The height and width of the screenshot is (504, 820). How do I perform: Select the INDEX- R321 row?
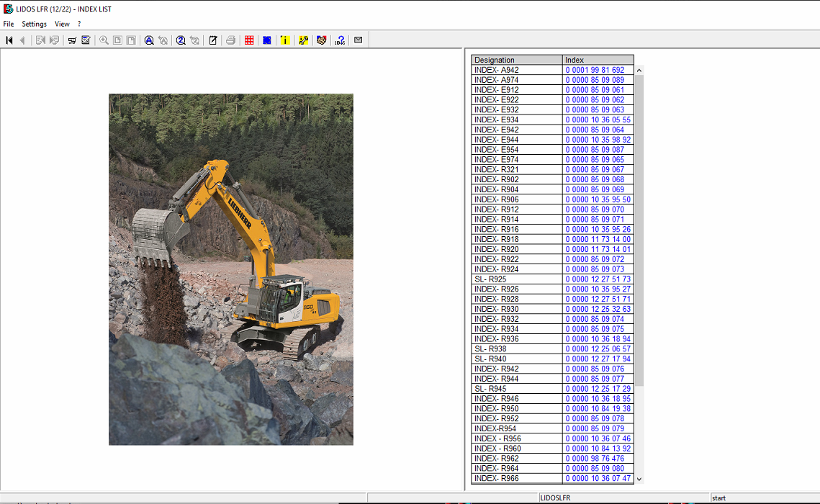tap(552, 169)
